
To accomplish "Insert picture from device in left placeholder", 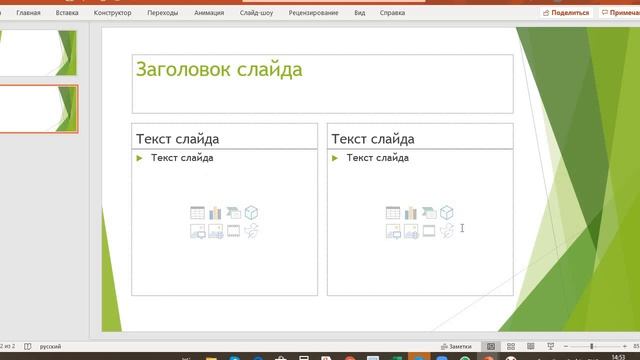I will (x=198, y=231).
